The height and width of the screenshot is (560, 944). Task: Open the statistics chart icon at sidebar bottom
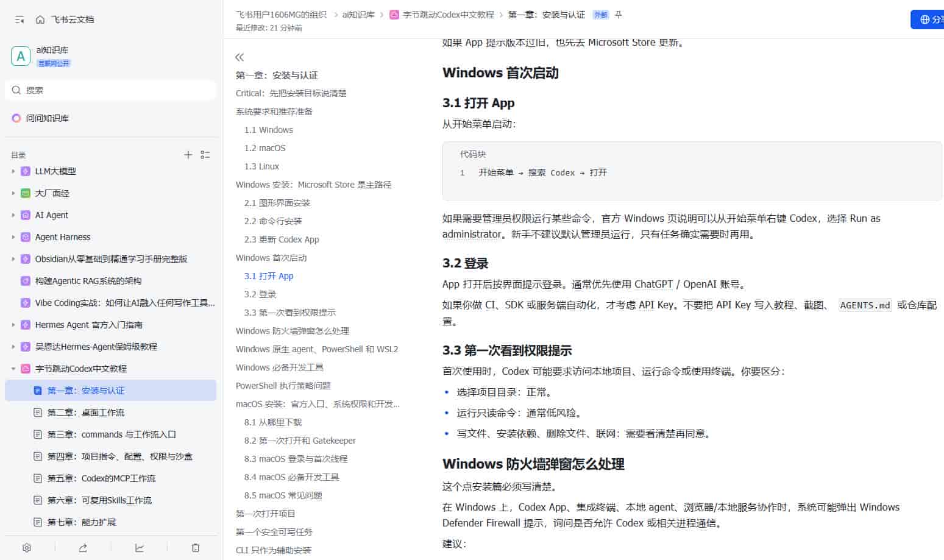[x=140, y=548]
